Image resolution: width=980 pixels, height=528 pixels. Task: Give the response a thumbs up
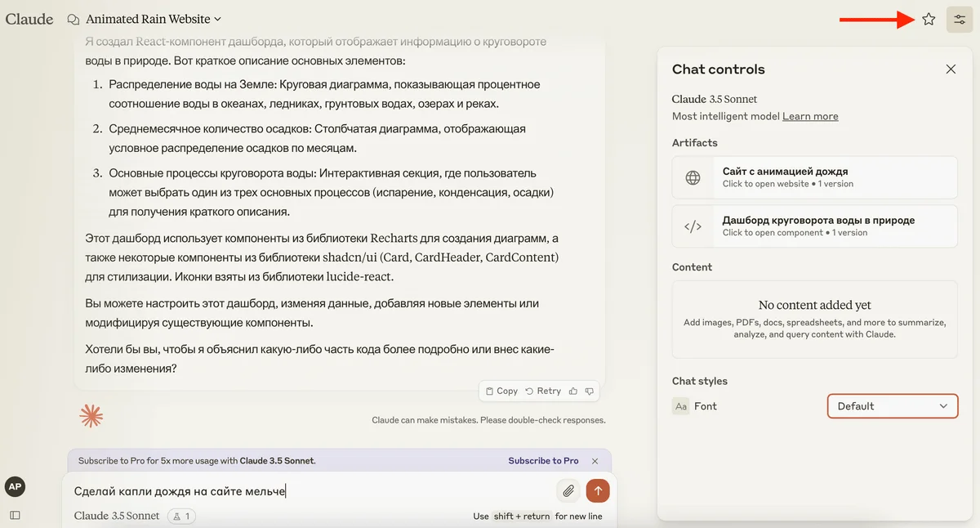[573, 391]
